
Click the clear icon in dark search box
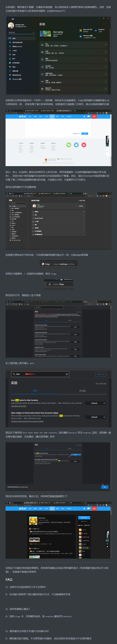click(x=67, y=374)
